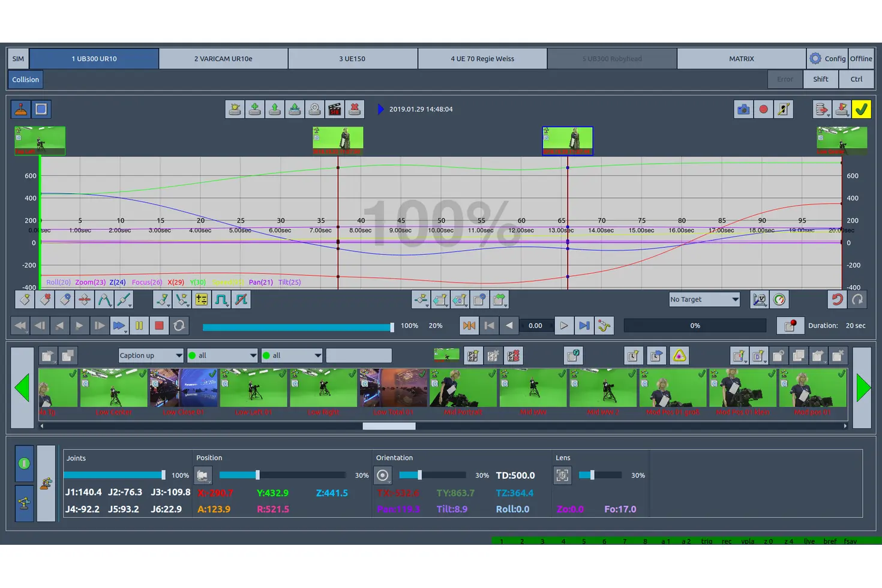882x588 pixels.
Task: Click the yellow checkmark confirm icon
Action: 861,109
